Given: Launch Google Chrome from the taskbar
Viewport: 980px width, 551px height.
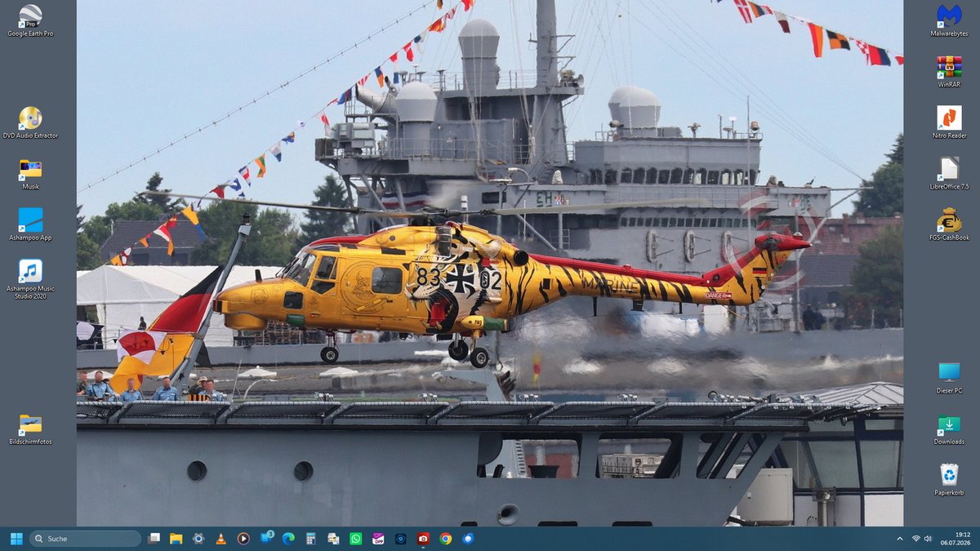Looking at the screenshot, I should (x=445, y=539).
